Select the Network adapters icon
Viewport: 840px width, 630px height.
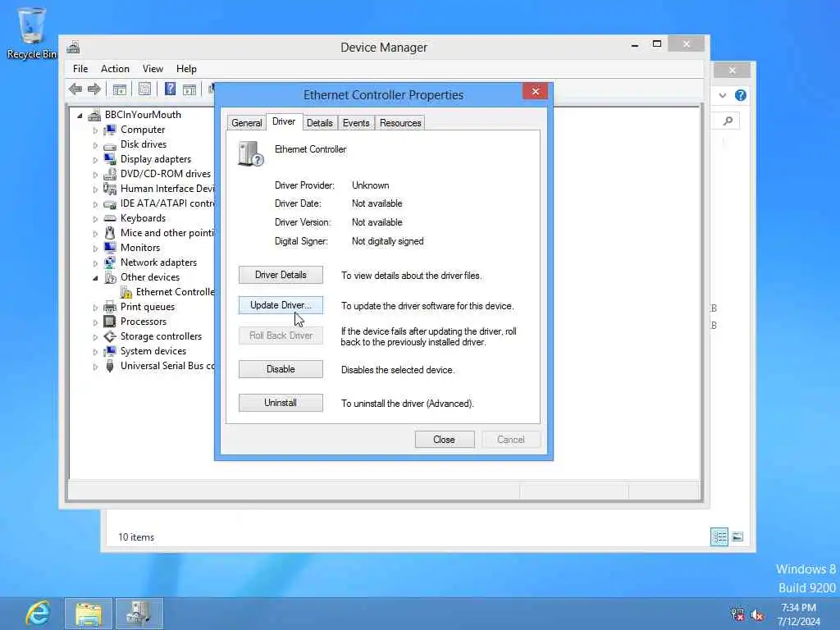point(110,262)
